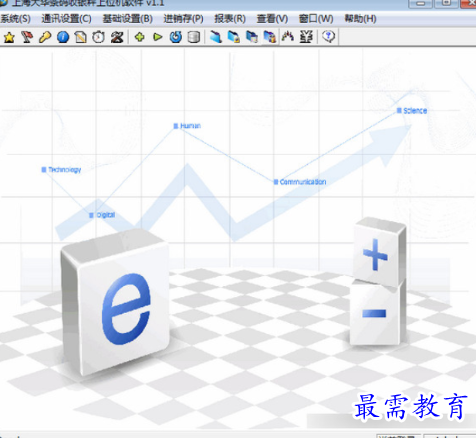Click the blue circular refresh icon
The image size is (476, 438).
pos(176,37)
